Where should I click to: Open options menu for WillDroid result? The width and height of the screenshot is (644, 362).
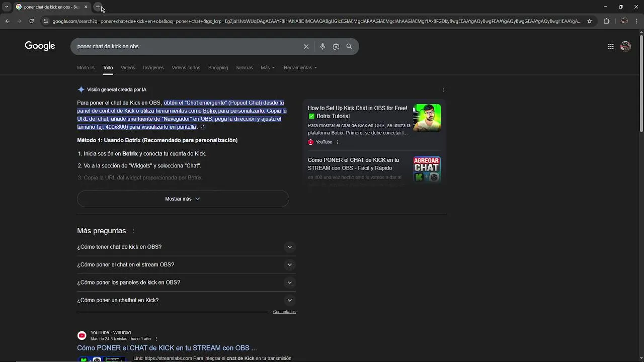point(156,339)
